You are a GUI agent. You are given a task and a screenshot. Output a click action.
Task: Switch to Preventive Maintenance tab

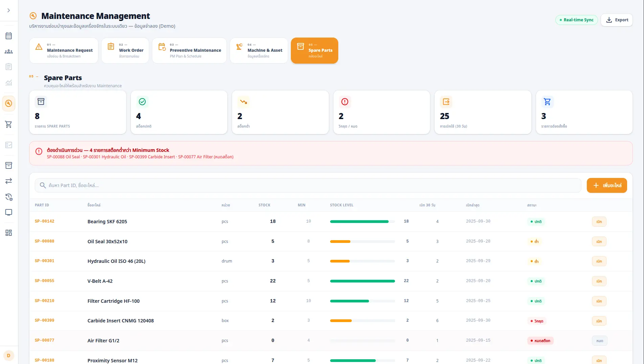click(189, 50)
